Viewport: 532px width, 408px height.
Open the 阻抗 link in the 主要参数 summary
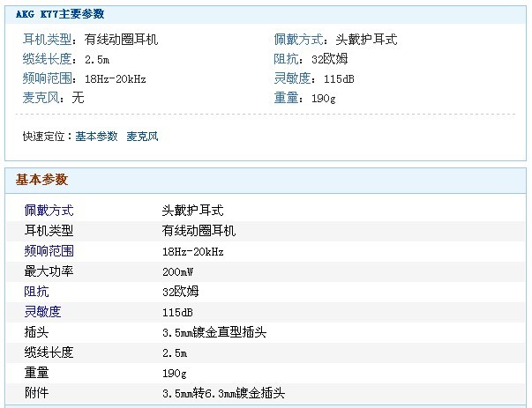(286, 59)
